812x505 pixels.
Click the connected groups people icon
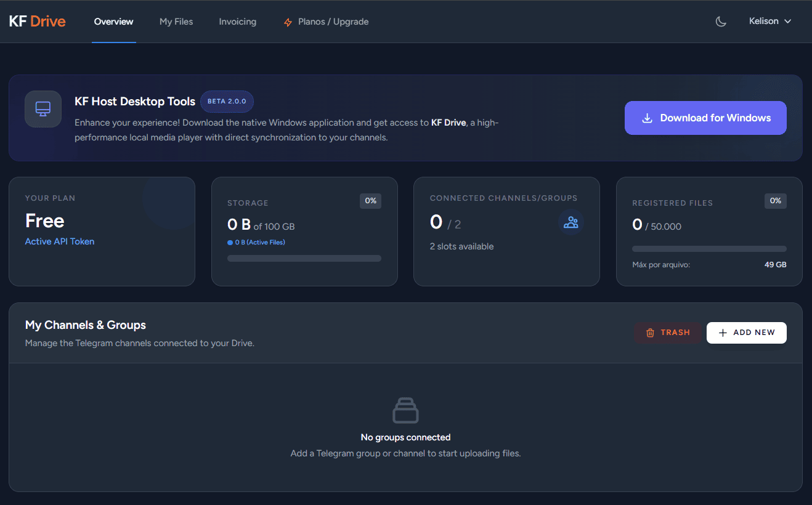click(x=571, y=222)
